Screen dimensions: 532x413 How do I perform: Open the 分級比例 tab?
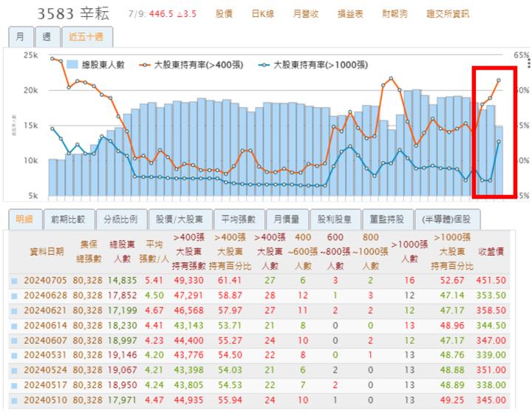click(x=120, y=219)
